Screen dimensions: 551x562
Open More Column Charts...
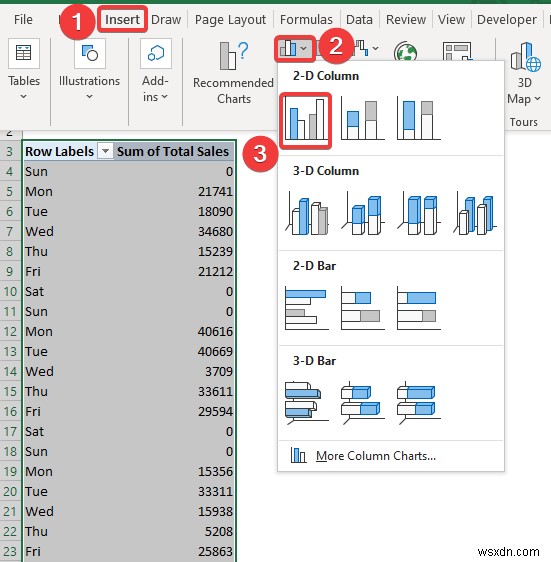(375, 456)
